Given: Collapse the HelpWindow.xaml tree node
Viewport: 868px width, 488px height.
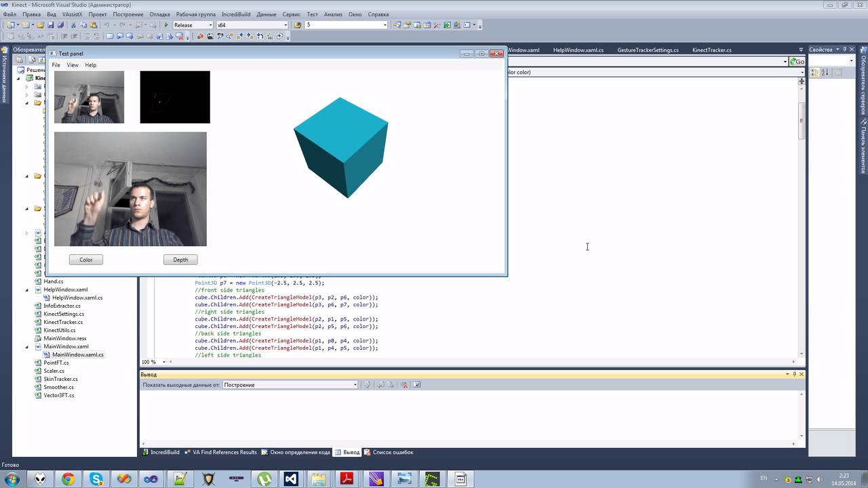Looking at the screenshot, I should [27, 289].
